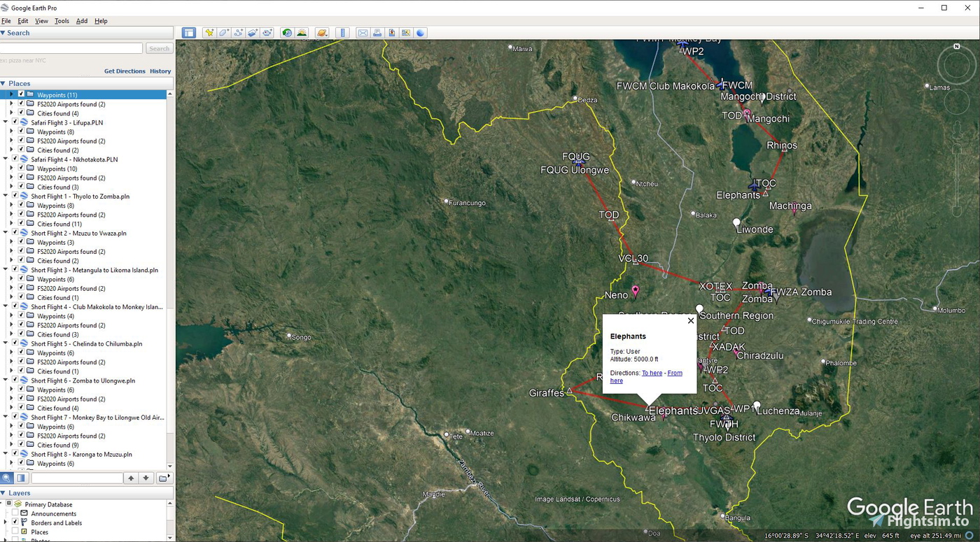Click the Search button
This screenshot has width=980, height=542.
[159, 48]
